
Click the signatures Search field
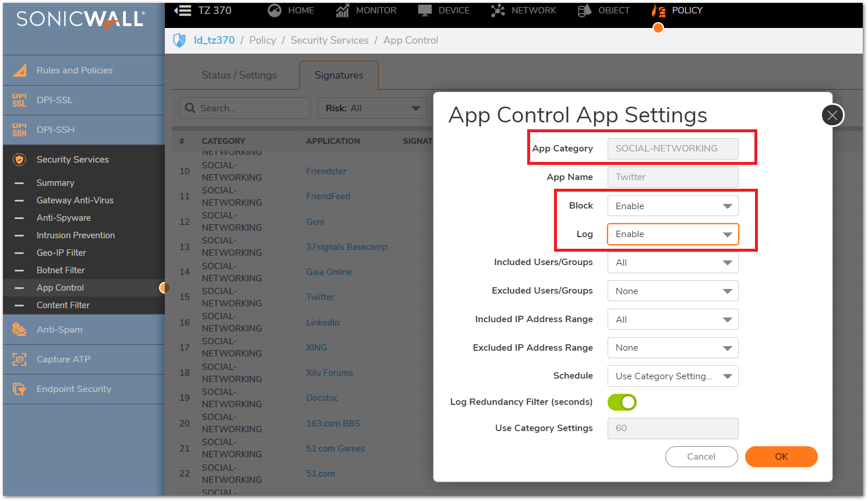click(x=250, y=108)
